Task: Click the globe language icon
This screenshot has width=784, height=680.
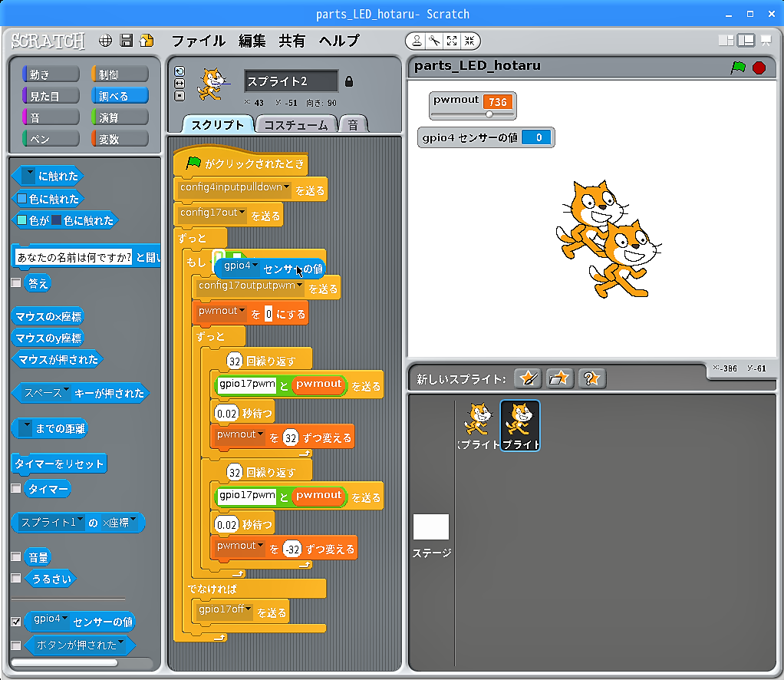Action: click(x=105, y=41)
